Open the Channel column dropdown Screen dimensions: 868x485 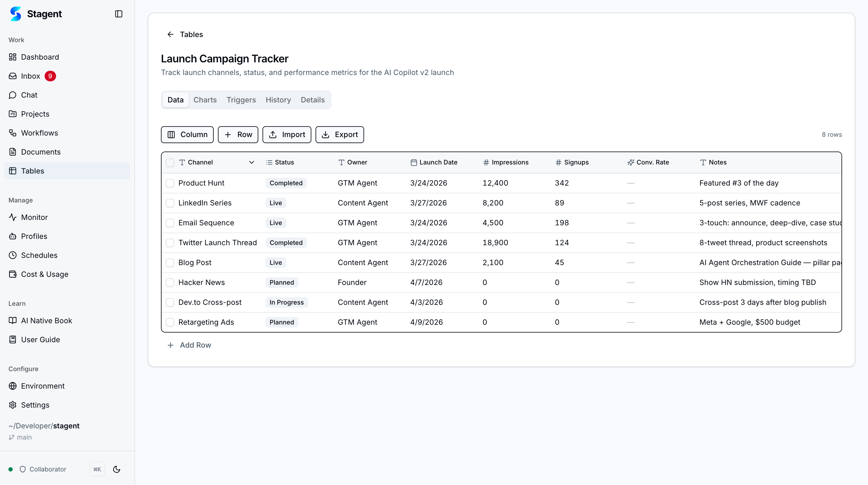pyautogui.click(x=251, y=162)
